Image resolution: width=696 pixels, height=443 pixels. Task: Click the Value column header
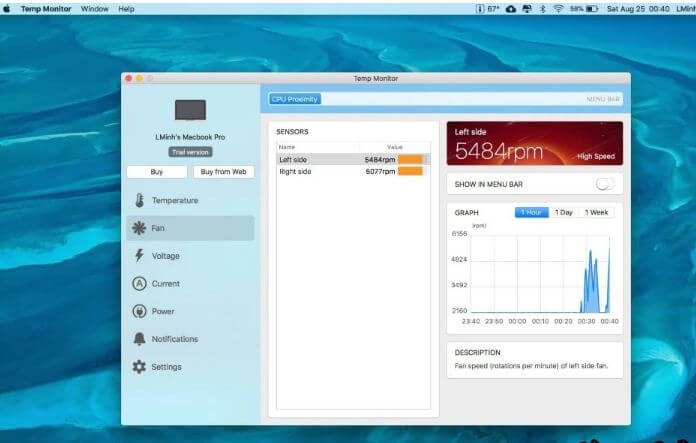pos(395,147)
